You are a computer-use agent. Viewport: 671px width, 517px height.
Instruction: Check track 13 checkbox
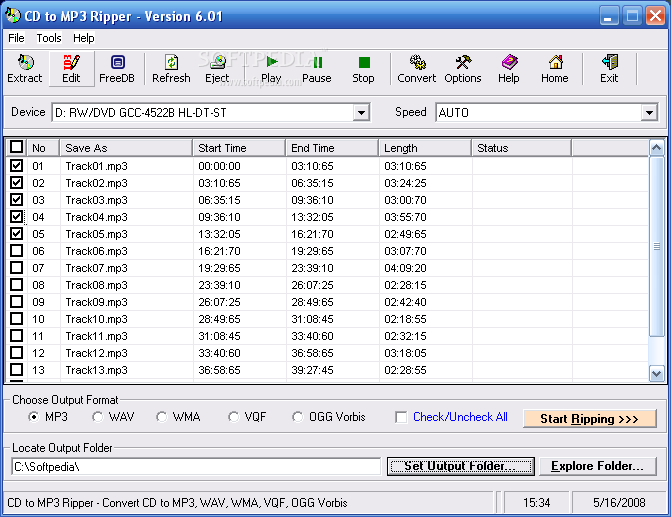pyautogui.click(x=16, y=370)
